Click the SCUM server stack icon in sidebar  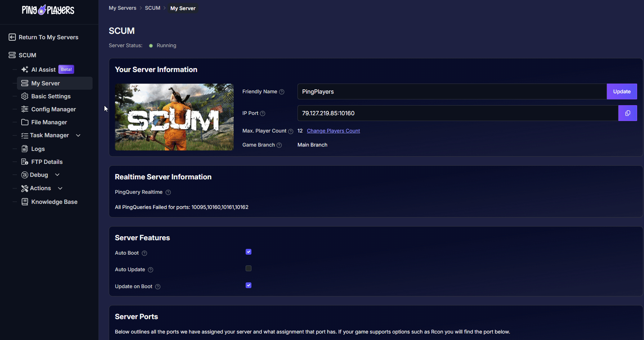(12, 55)
